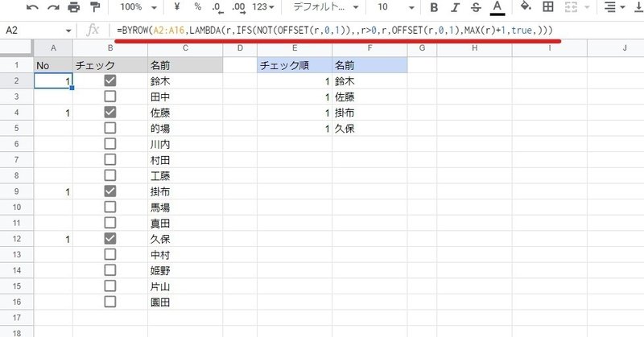Increase decimal places

238,7
